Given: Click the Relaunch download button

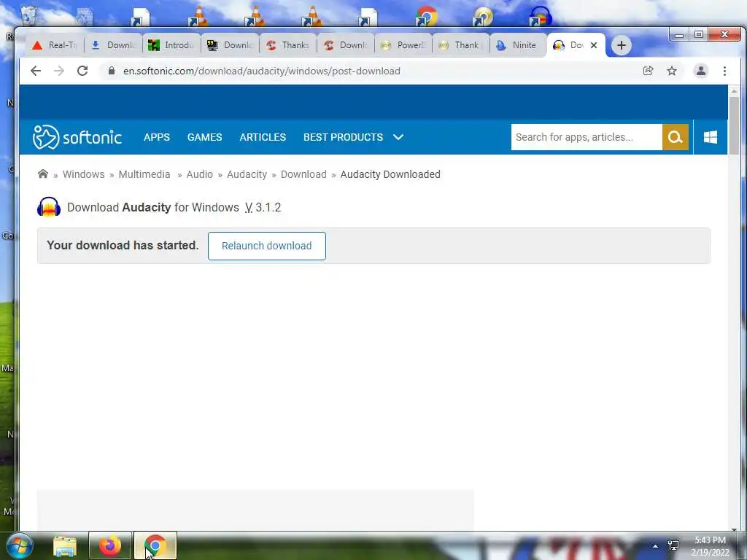Looking at the screenshot, I should coord(267,246).
